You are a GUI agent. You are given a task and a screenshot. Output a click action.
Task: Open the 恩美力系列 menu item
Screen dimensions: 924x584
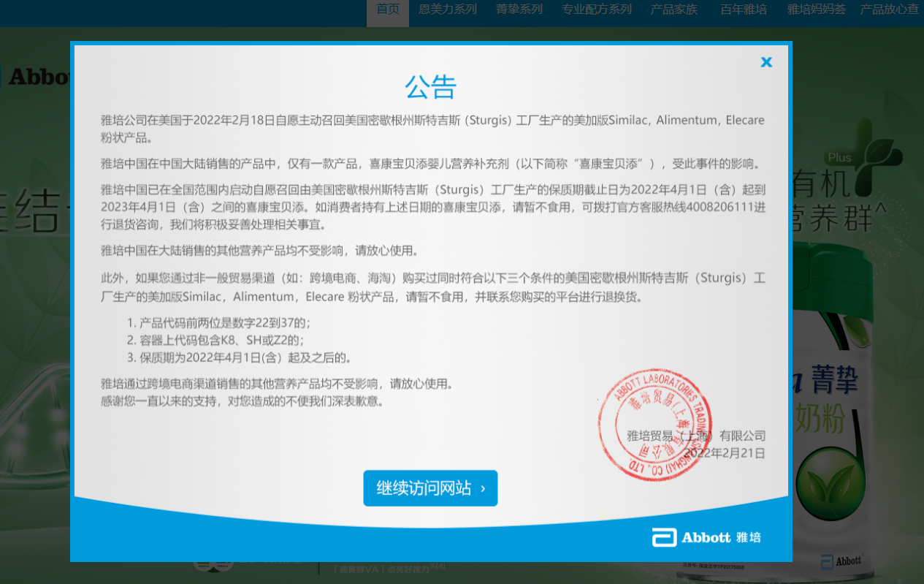pos(448,10)
